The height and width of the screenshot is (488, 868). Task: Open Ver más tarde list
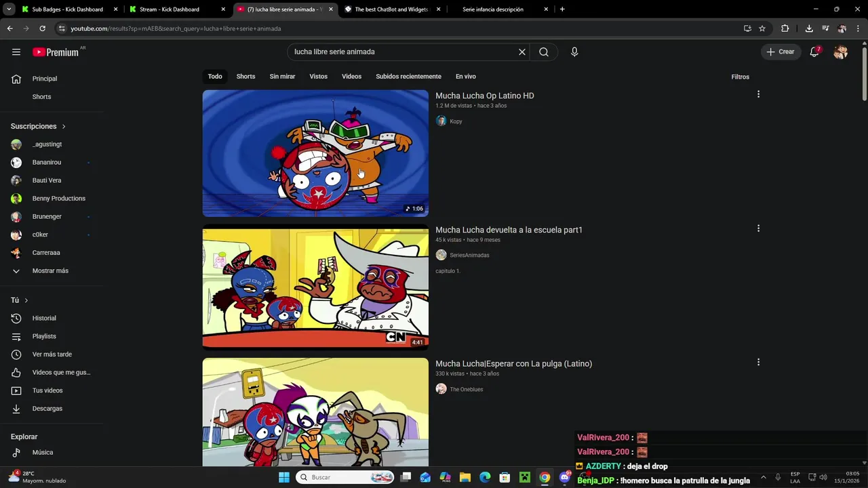52,354
